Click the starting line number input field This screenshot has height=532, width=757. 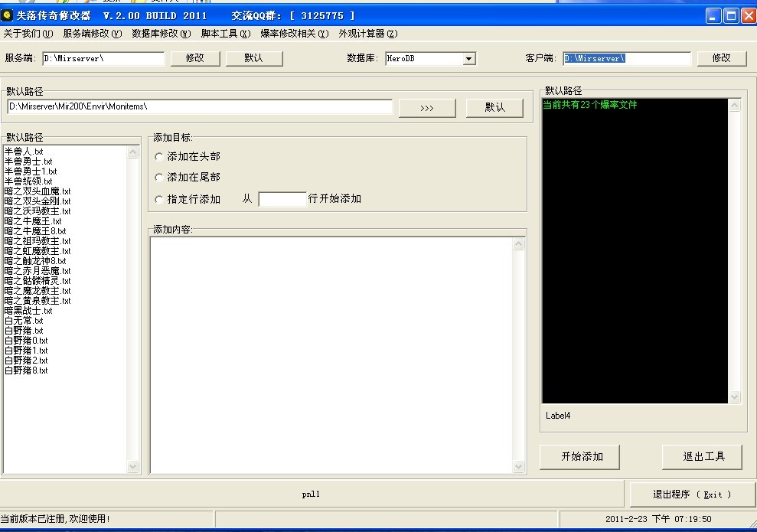[x=282, y=199]
